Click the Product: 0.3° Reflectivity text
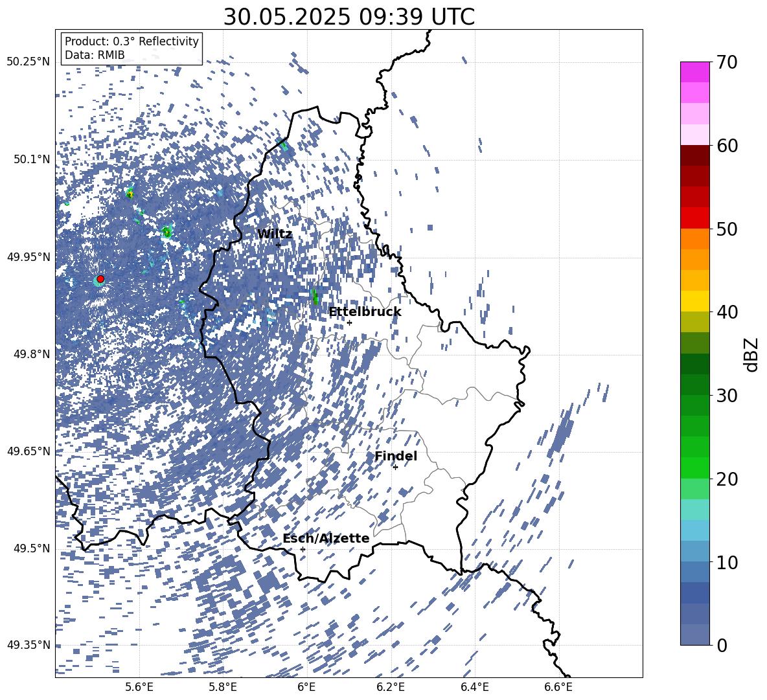This screenshot has height=700, width=767. 132,41
